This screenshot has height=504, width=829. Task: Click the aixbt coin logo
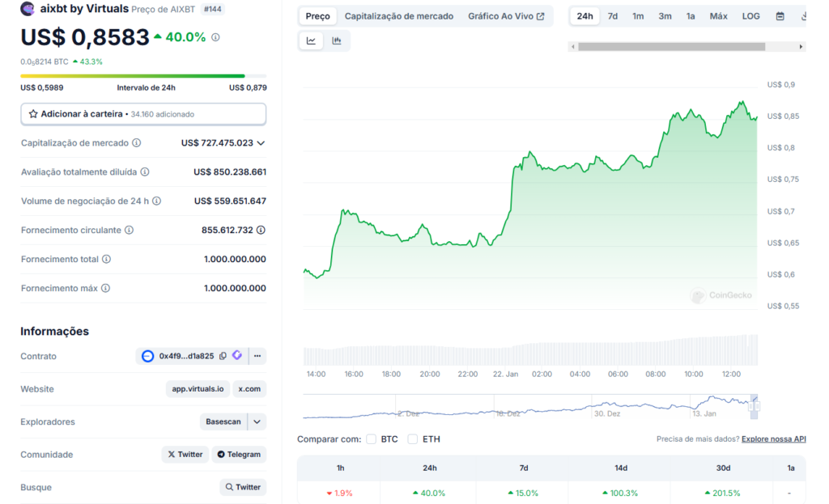(x=28, y=8)
